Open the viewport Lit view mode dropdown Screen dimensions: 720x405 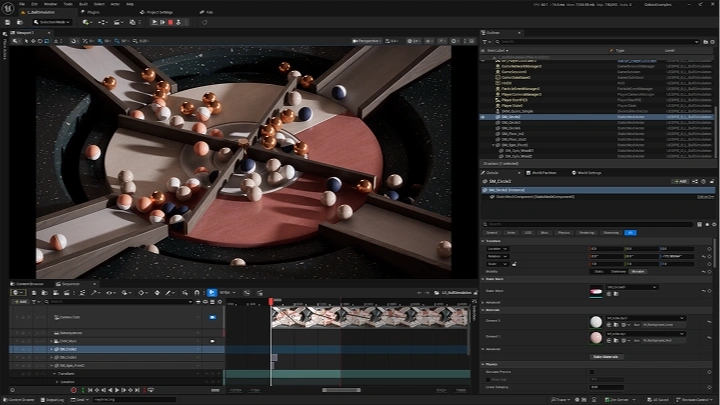(x=413, y=41)
